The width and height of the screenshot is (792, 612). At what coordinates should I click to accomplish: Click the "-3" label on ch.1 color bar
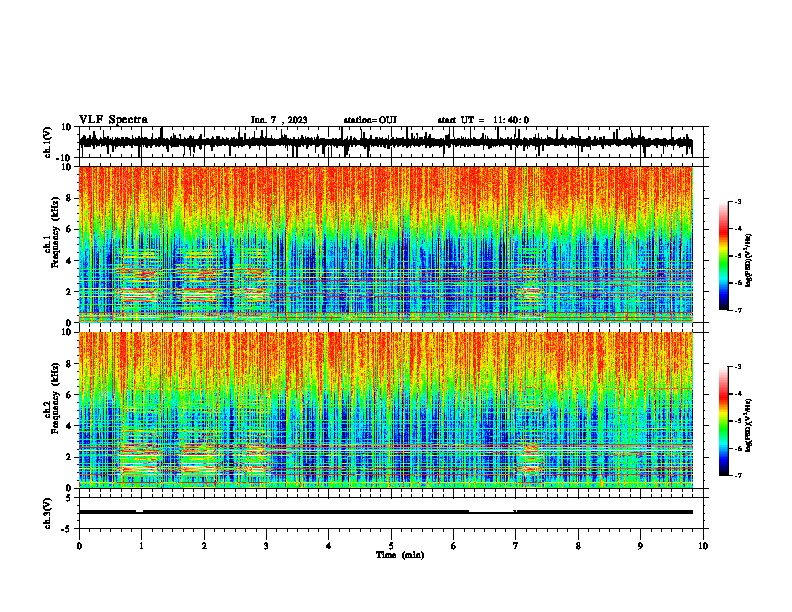tap(737, 201)
